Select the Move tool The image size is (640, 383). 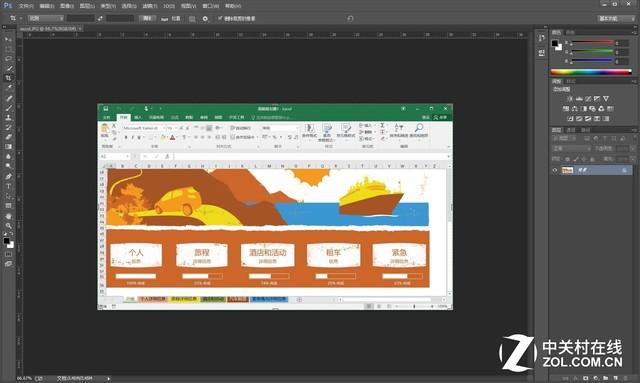click(8, 39)
